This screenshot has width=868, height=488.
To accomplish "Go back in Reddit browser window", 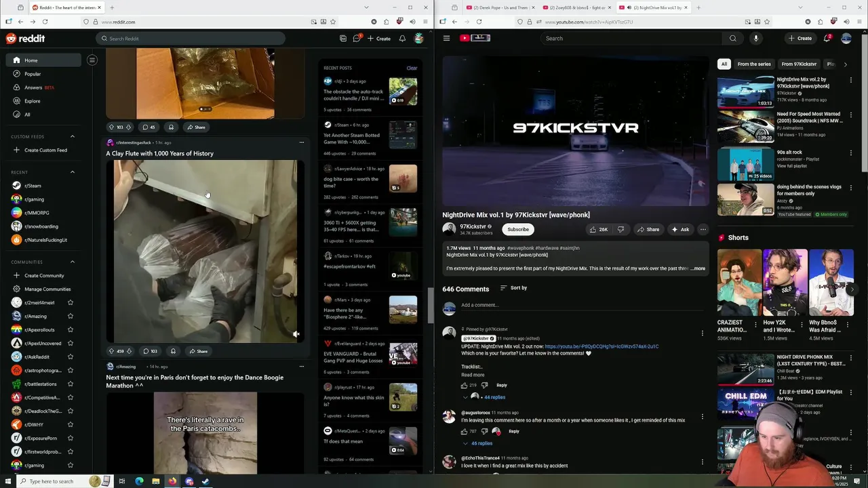I will 20,22.
